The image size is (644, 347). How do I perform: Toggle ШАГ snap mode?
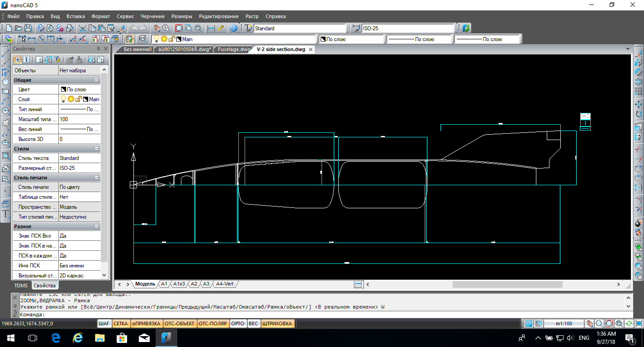click(104, 324)
